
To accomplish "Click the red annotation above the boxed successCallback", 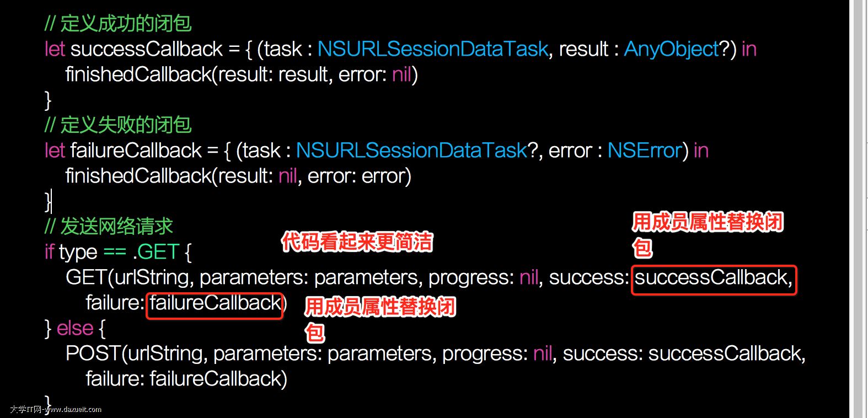I will pyautogui.click(x=707, y=222).
